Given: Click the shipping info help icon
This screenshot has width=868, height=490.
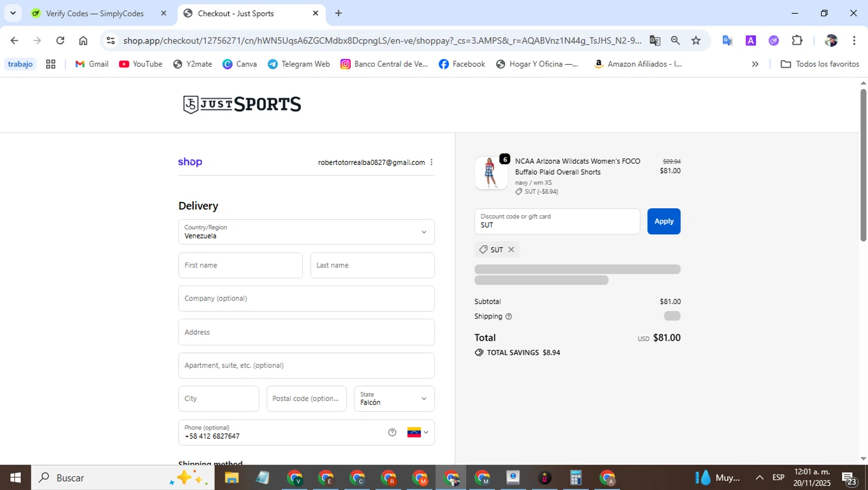Looking at the screenshot, I should pos(509,316).
